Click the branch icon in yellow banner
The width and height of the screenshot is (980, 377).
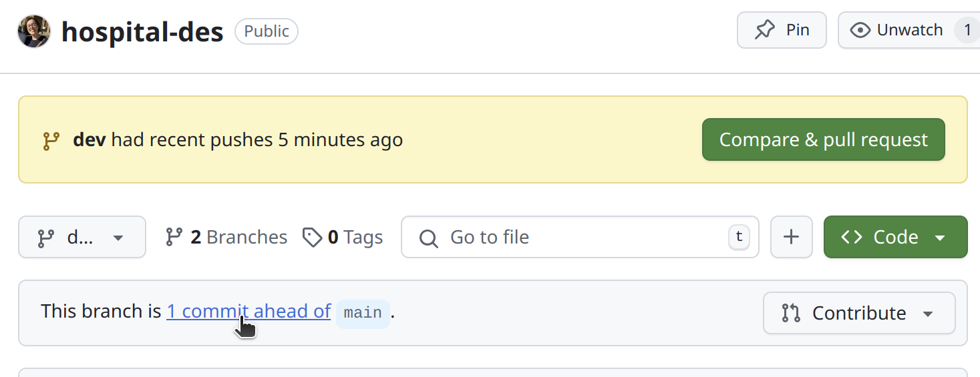coord(51,140)
